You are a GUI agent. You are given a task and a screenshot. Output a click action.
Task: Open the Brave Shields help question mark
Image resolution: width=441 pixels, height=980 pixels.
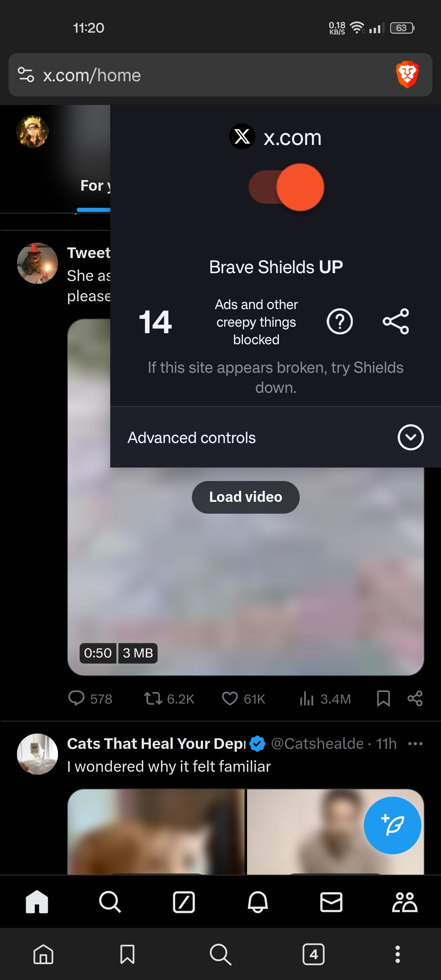click(x=340, y=322)
